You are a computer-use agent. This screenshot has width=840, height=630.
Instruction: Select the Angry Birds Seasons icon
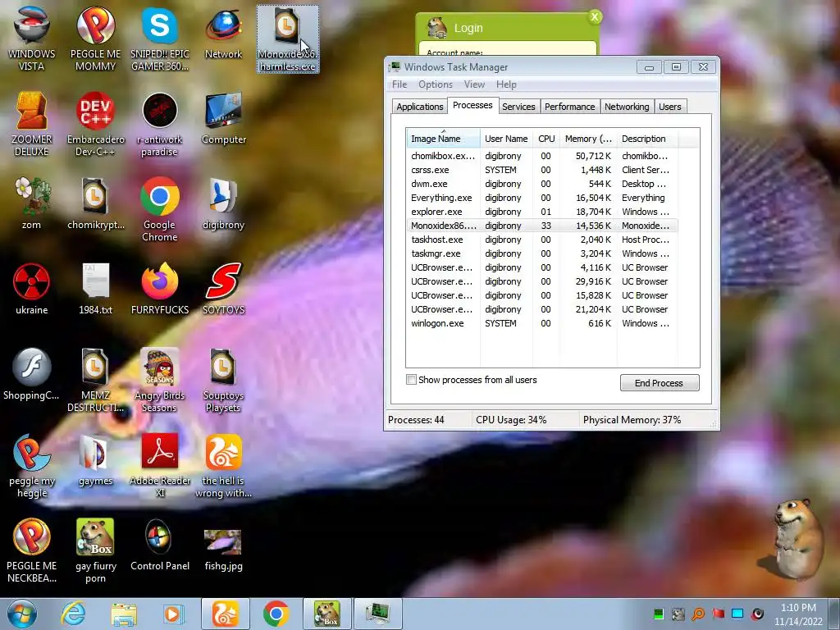(x=160, y=379)
